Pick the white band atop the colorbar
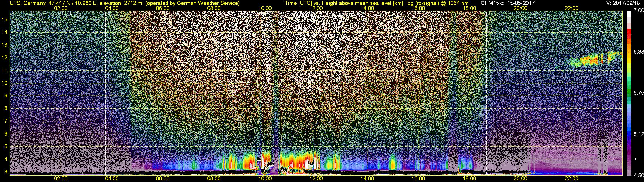This screenshot has height=182, width=644. [629, 14]
